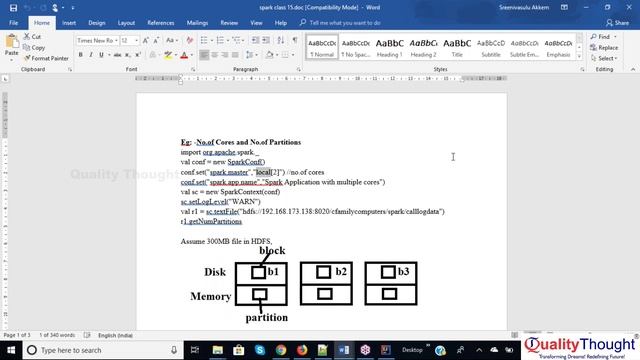This screenshot has height=360, width=640.
Task: Toggle italic formatting
Action: (x=91, y=55)
